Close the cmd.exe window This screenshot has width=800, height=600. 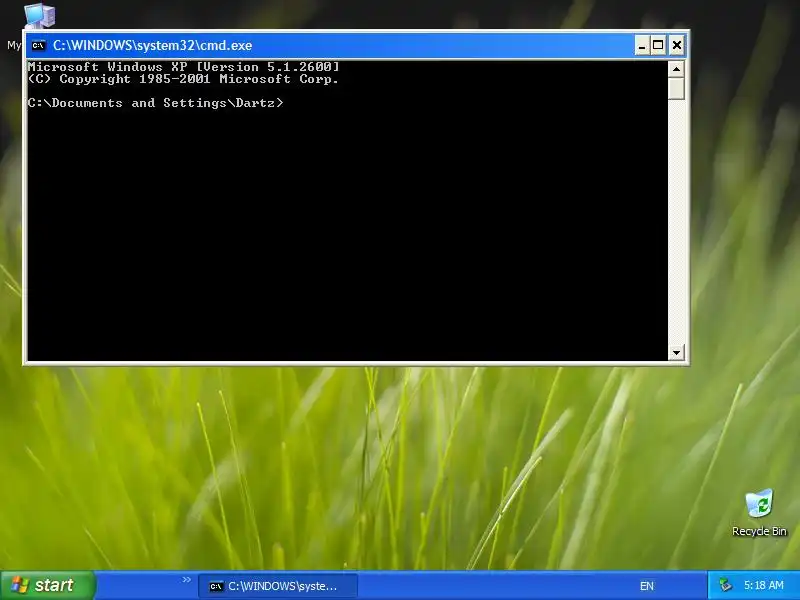(677, 45)
